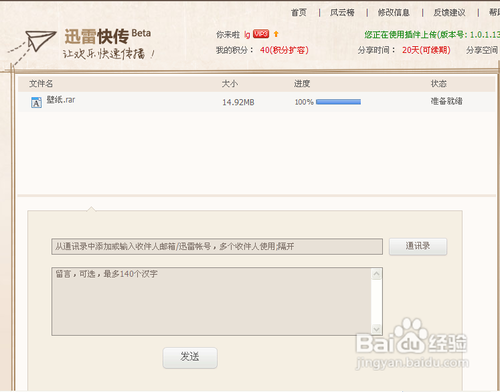Viewport: 500px width, 392px height.
Task: Click the 状态 column header
Action: click(439, 83)
